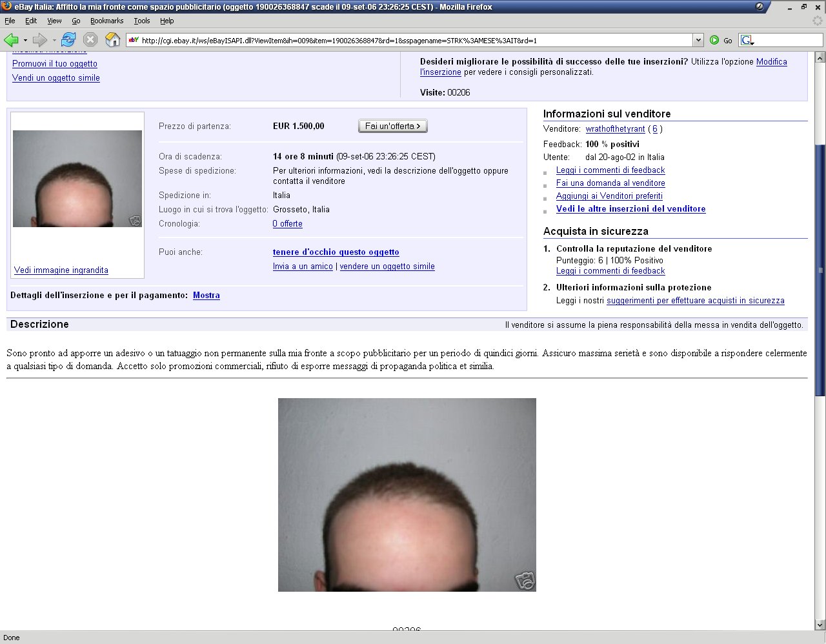Open the Google search engine selector
The height and width of the screenshot is (644, 826).
point(747,40)
